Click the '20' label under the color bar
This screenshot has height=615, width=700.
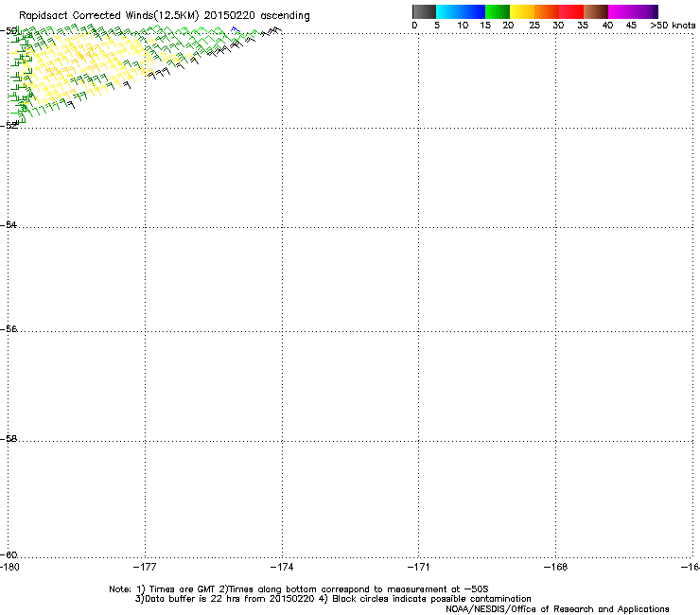click(x=508, y=26)
